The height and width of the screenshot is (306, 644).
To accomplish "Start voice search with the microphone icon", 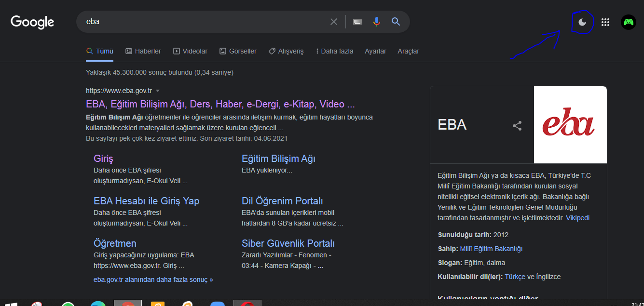I will point(377,22).
